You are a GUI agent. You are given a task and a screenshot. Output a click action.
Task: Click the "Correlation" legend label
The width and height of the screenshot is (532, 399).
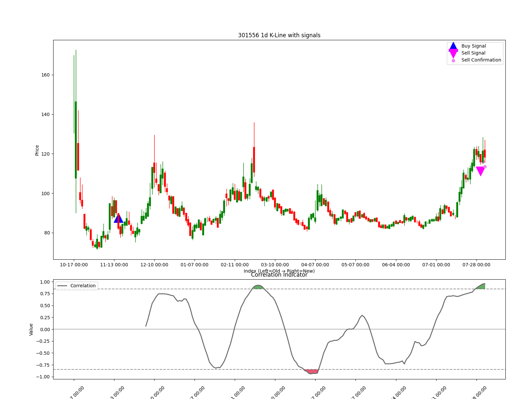83,286
